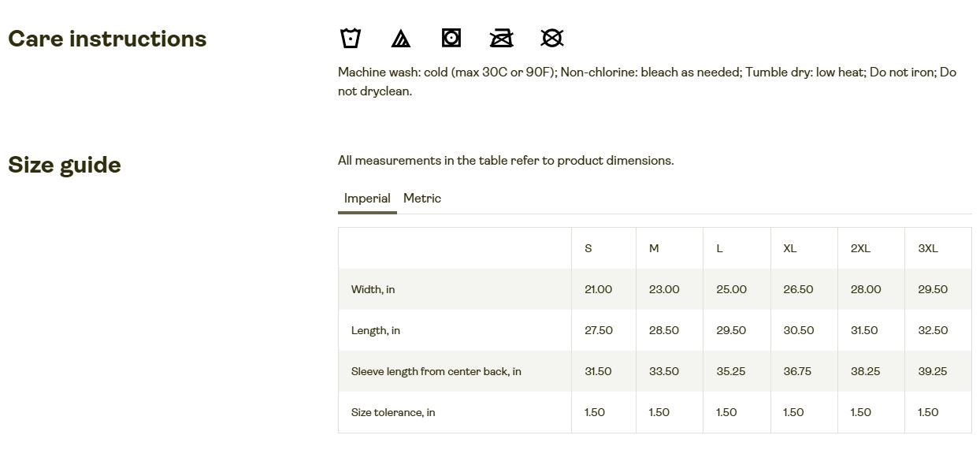Viewport: 980px width, 450px height.
Task: Click the S size column header
Action: [x=588, y=248]
